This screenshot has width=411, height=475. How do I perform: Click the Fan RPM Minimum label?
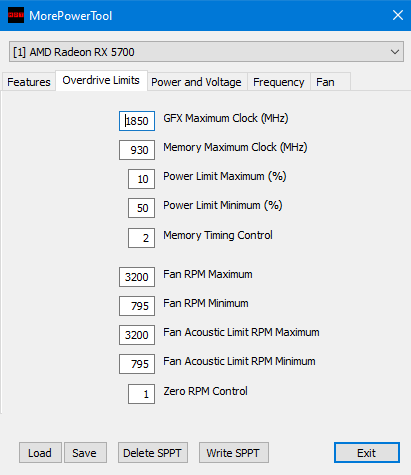tap(206, 303)
